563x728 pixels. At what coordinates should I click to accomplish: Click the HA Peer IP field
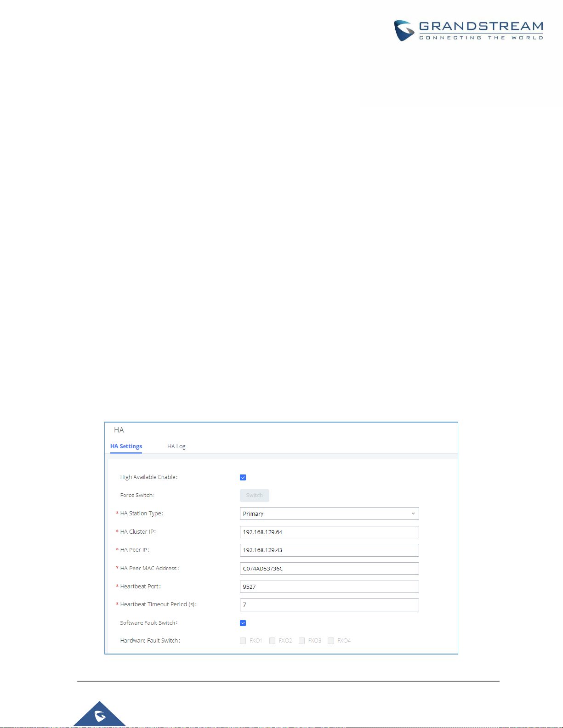pyautogui.click(x=329, y=550)
